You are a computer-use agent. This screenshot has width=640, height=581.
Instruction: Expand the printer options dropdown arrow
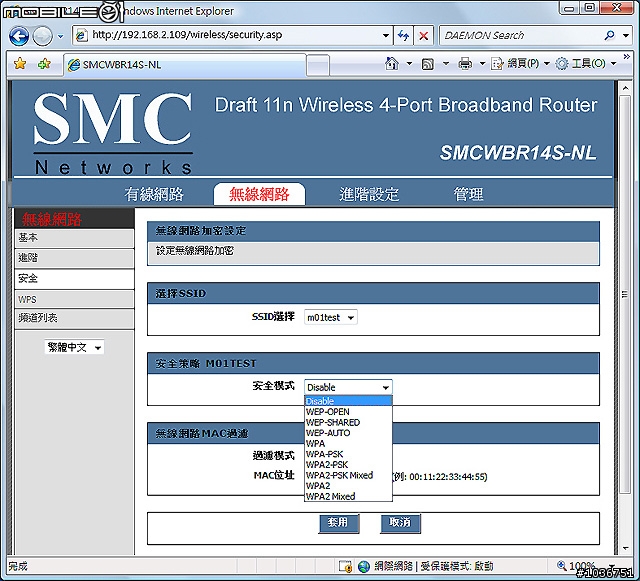482,64
